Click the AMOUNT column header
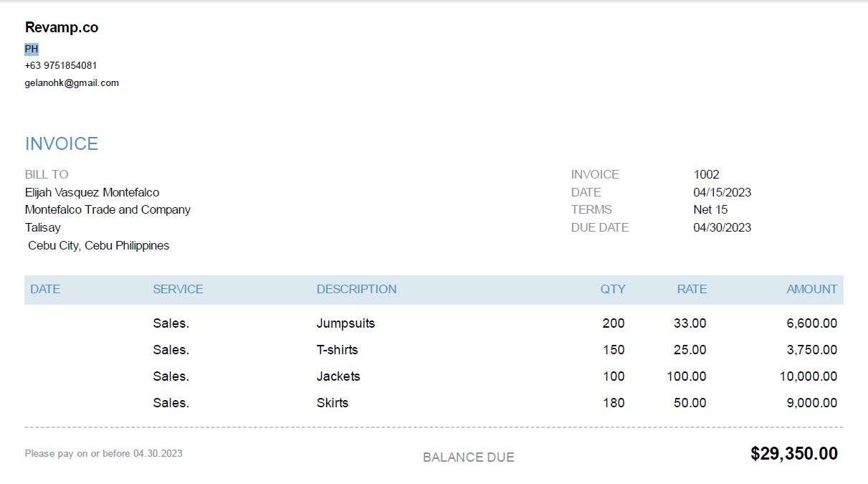This screenshot has width=868, height=484. pos(811,289)
